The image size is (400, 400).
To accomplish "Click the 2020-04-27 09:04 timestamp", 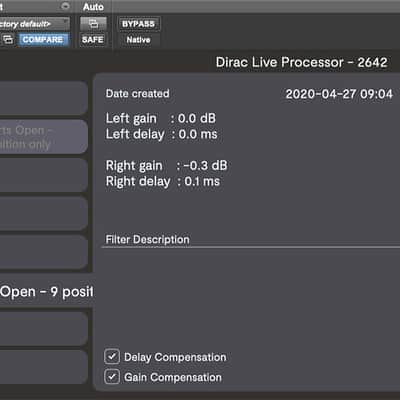I will [339, 94].
